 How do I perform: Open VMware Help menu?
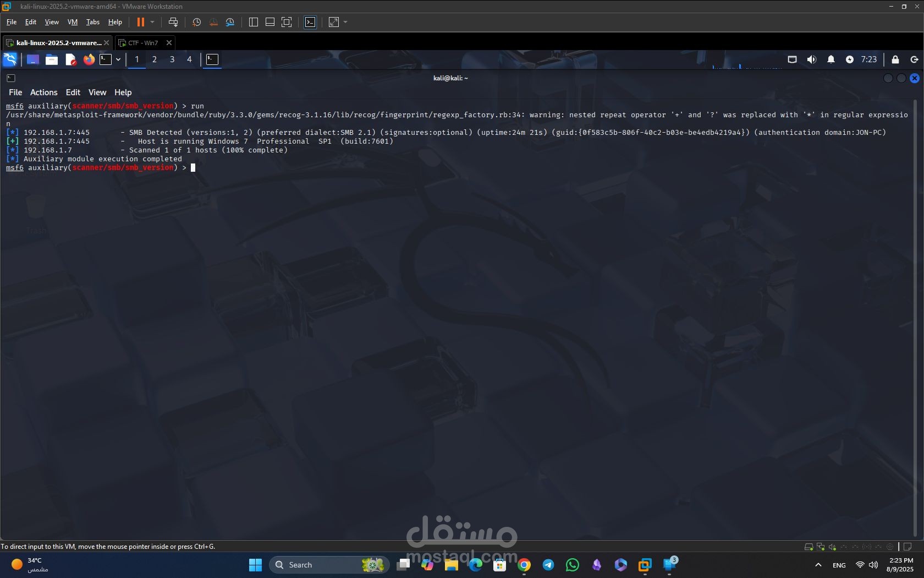(x=115, y=22)
